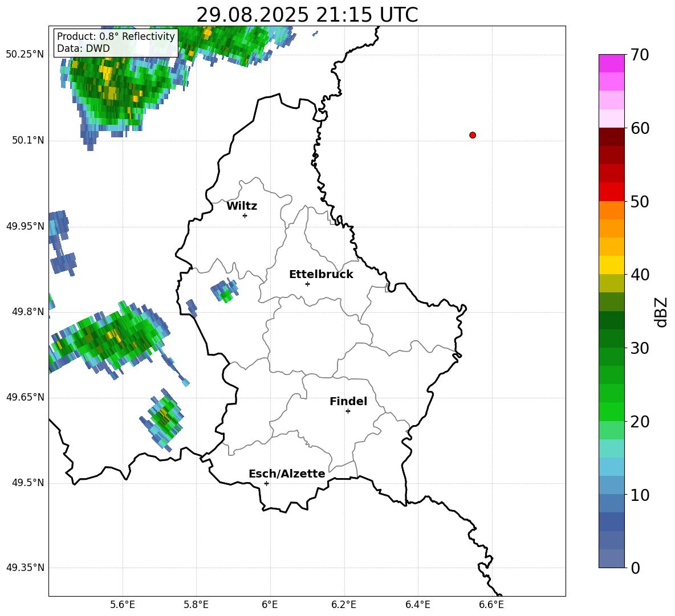
Task: Click the 49.35°N latitude label
Action: pos(25,568)
